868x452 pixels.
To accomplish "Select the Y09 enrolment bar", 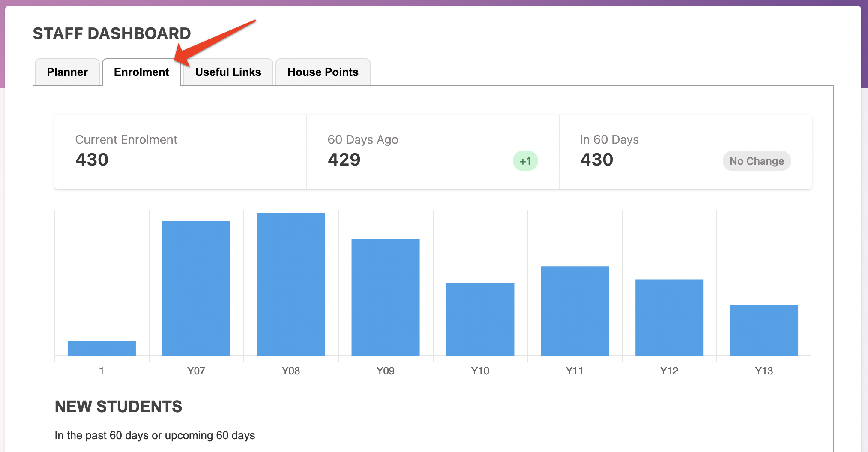I will point(386,297).
